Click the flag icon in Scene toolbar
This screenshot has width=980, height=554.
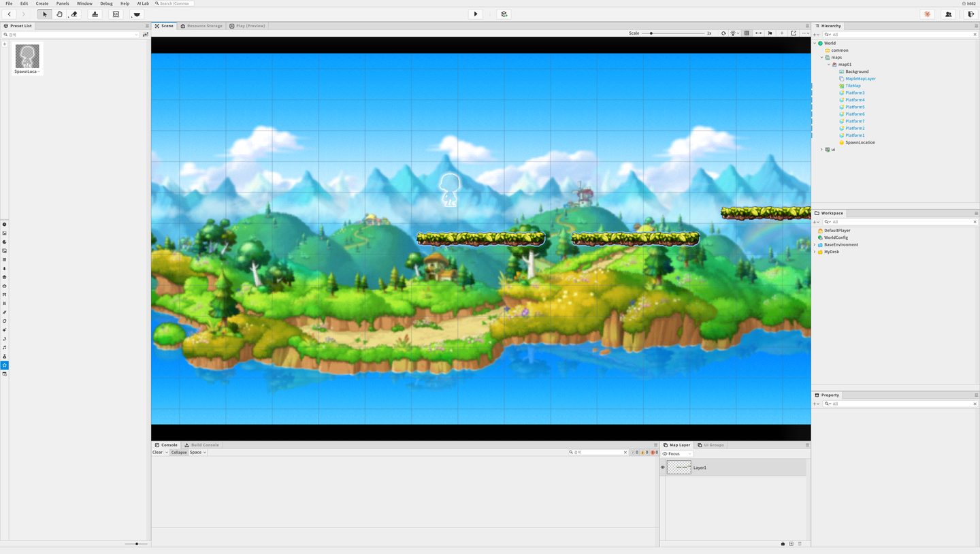(770, 33)
